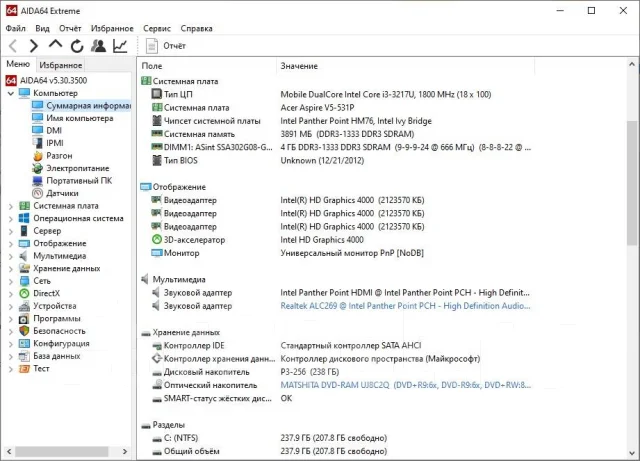Open the Справка menu

[x=196, y=28]
